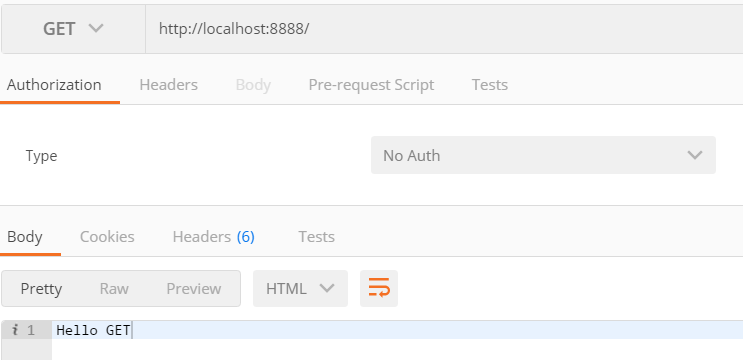
Task: Open the response Tests tab
Action: [x=317, y=236]
